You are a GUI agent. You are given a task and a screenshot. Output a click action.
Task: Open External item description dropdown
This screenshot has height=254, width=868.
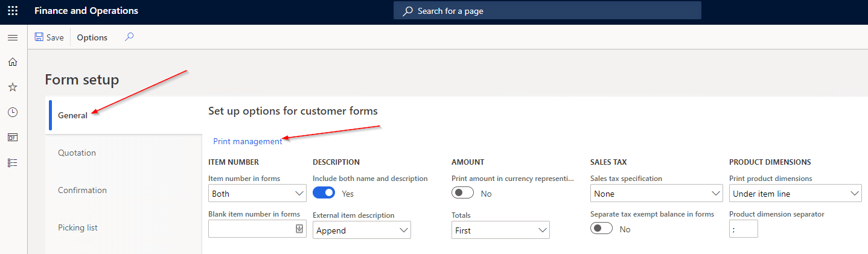pyautogui.click(x=362, y=230)
